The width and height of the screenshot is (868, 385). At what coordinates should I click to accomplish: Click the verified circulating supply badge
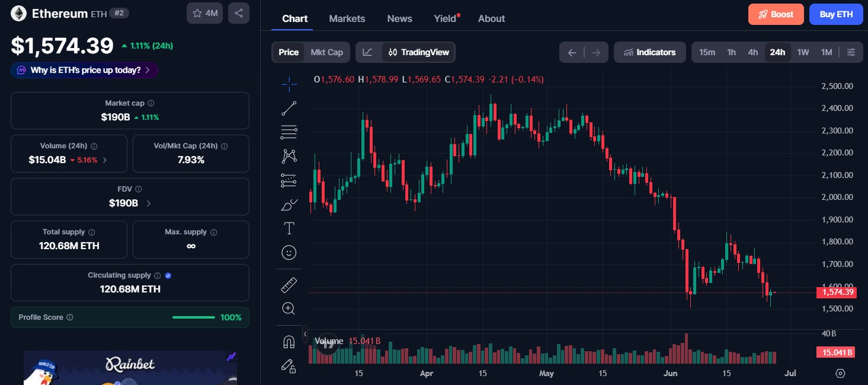(x=168, y=275)
